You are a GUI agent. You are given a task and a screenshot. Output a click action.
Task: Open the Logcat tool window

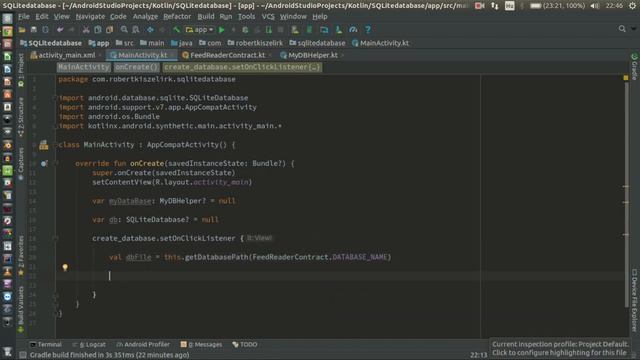(x=89, y=344)
